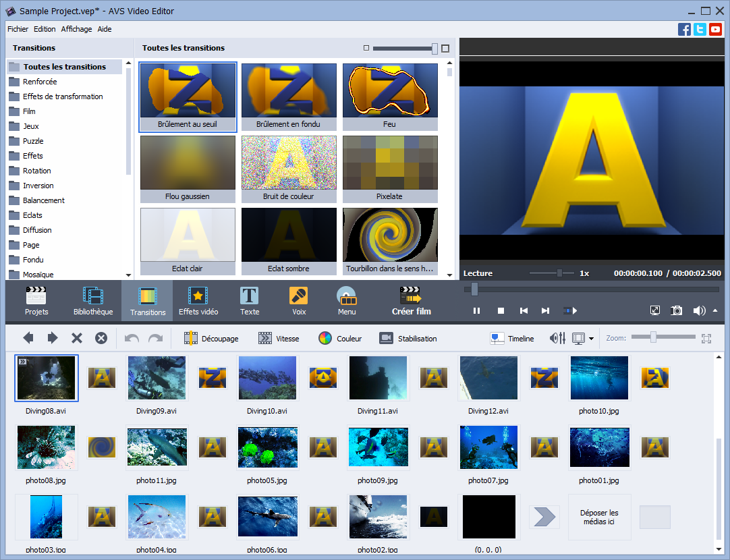
Task: Switch preview to full screen
Action: (x=654, y=310)
